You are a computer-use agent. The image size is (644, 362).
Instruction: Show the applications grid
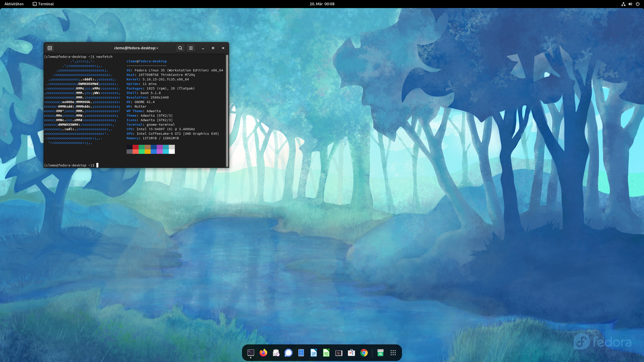(393, 352)
